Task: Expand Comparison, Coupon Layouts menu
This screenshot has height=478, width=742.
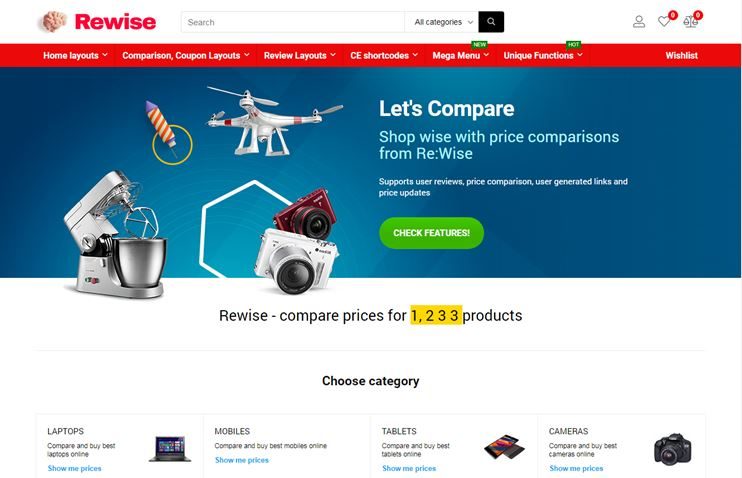Action: 186,55
